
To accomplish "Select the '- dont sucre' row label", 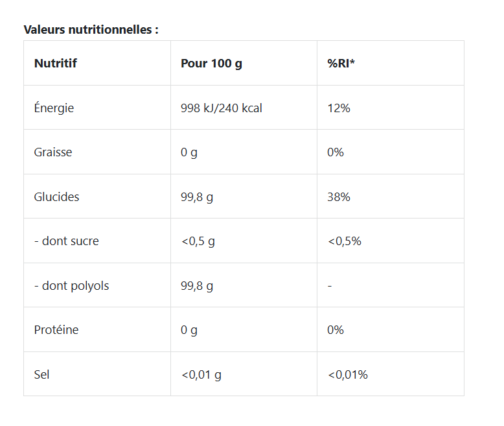I will point(66,241).
